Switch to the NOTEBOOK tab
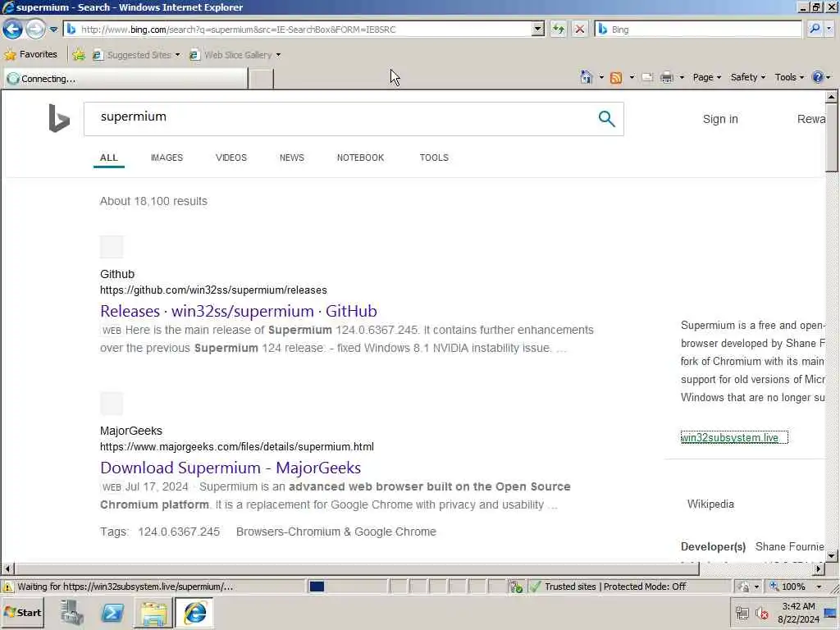Screen dimensions: 840x630 point(360,157)
